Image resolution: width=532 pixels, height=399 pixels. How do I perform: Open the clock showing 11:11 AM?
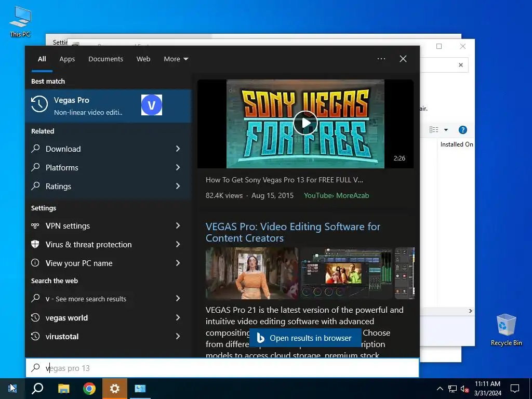point(487,389)
